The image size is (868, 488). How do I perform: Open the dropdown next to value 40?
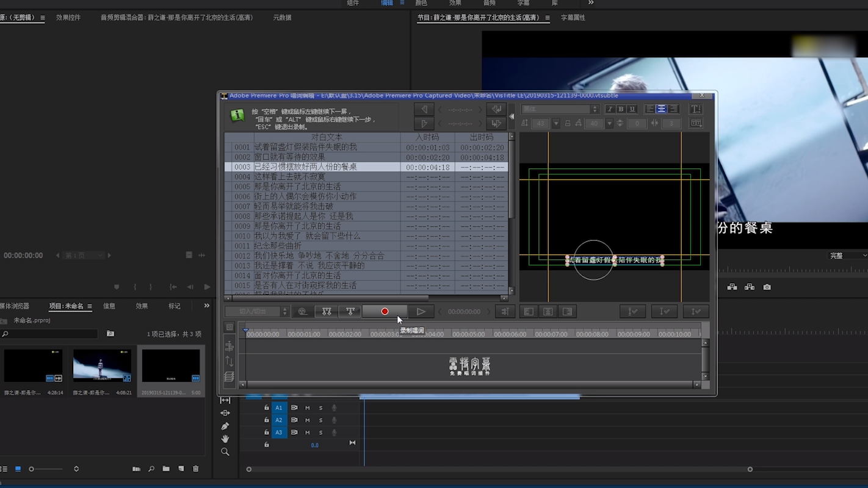(x=609, y=123)
